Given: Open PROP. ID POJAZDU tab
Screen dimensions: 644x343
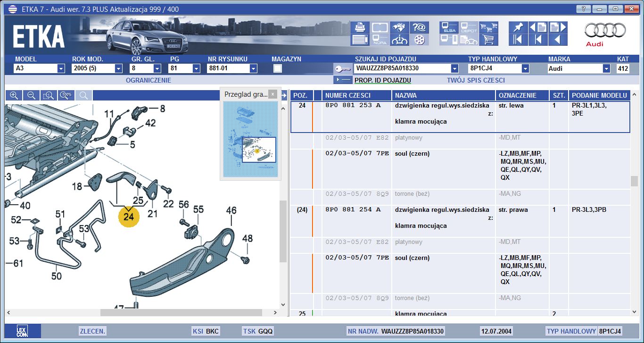Looking at the screenshot, I should (383, 80).
